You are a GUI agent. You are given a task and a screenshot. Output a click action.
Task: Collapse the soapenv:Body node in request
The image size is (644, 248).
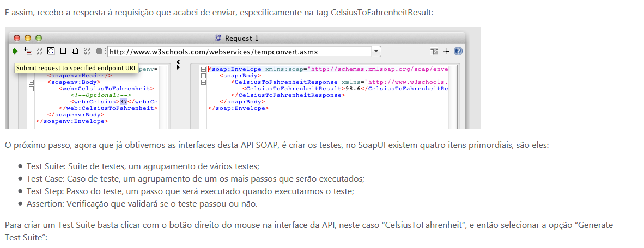click(31, 82)
